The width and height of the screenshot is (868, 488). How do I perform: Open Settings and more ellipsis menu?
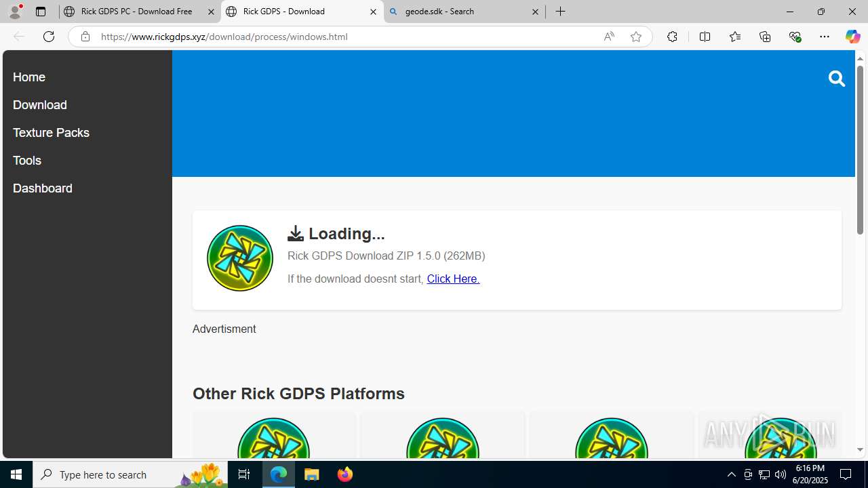pos(825,37)
